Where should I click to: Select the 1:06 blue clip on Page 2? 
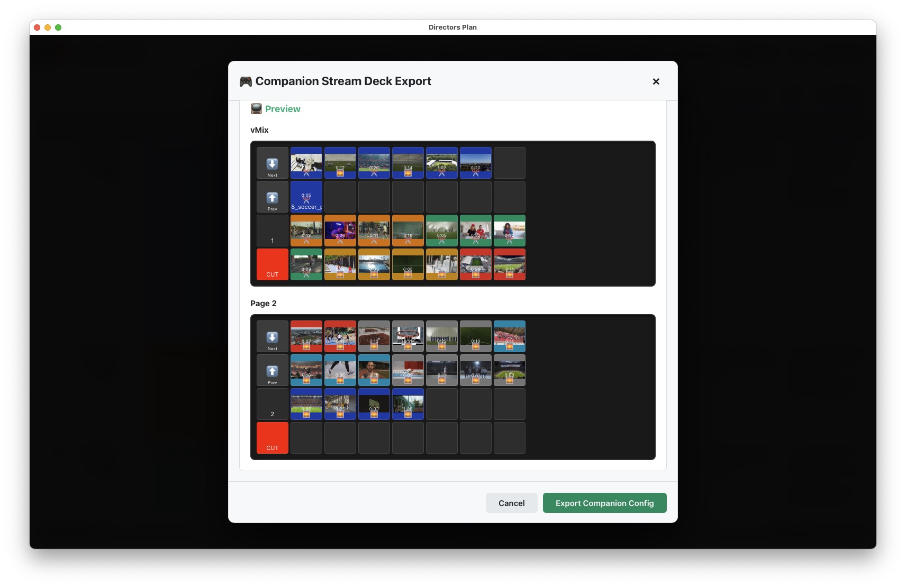click(408, 404)
